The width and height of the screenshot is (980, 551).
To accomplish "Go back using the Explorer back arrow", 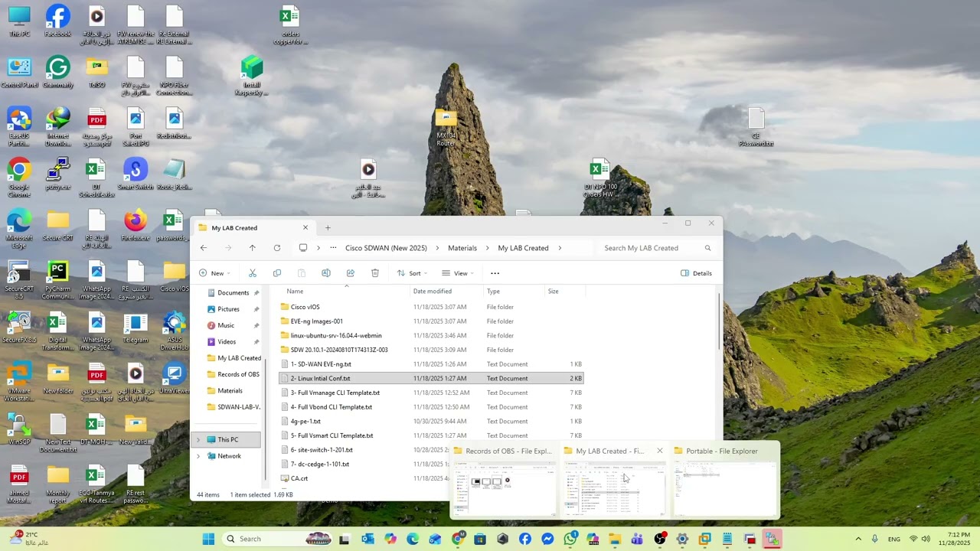I will [204, 248].
